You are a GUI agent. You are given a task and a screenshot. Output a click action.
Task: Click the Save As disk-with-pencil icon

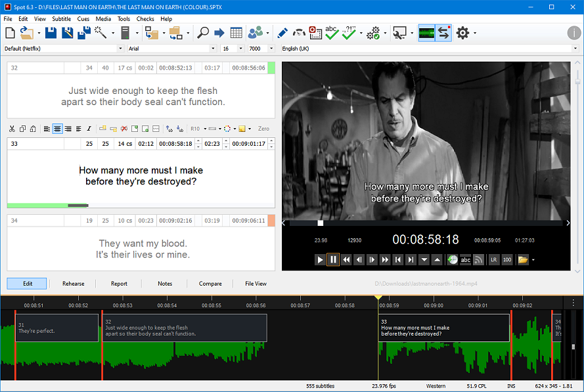click(68, 33)
